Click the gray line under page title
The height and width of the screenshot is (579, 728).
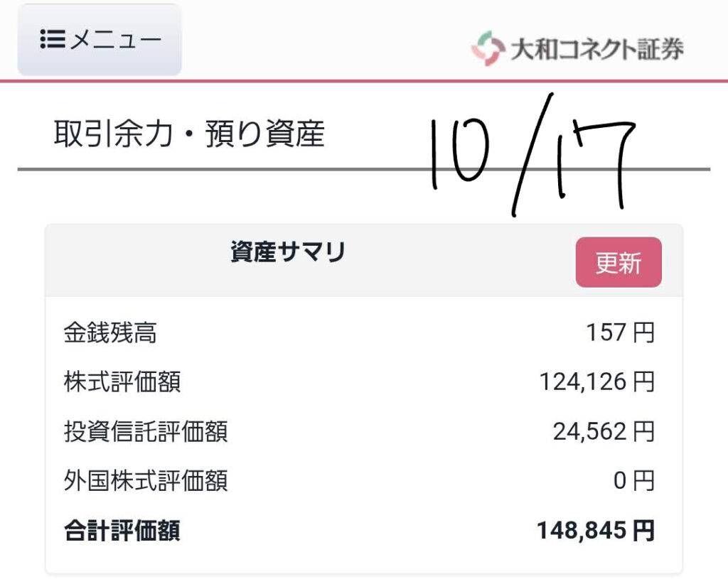coord(213,169)
